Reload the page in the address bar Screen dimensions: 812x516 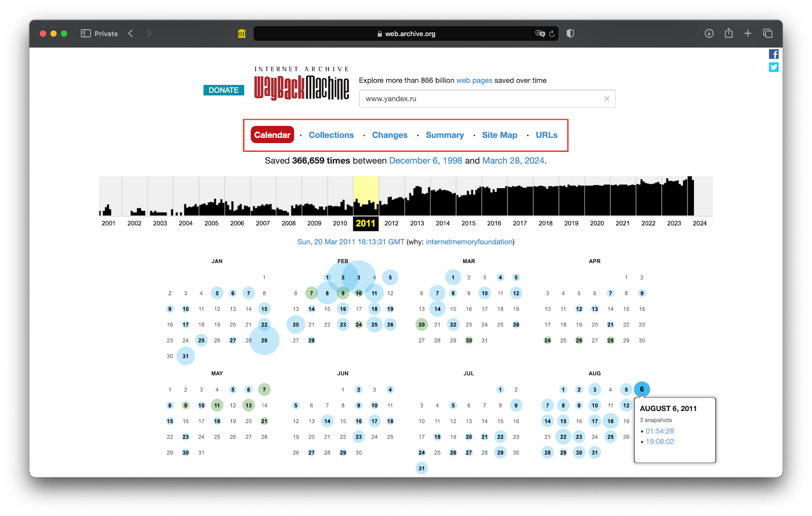click(552, 34)
